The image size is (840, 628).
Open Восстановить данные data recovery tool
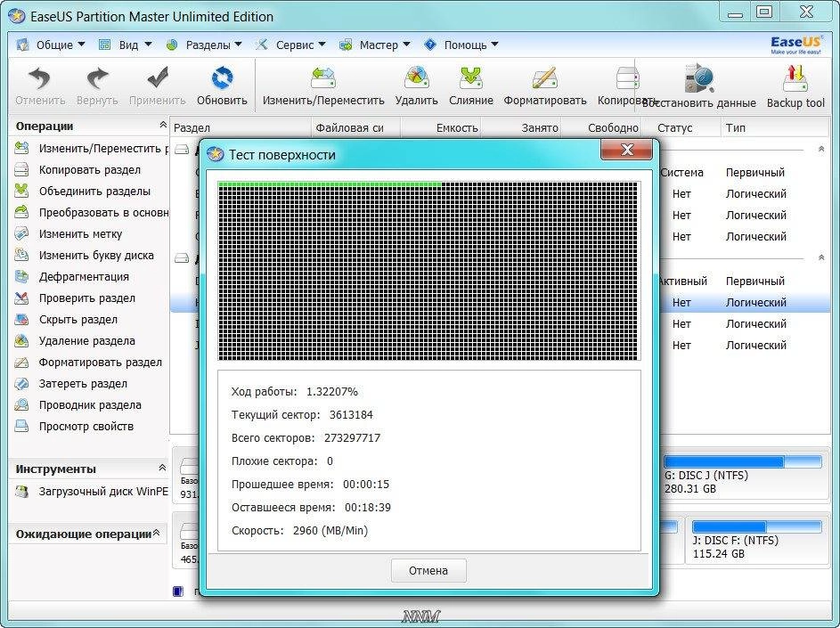[699, 86]
